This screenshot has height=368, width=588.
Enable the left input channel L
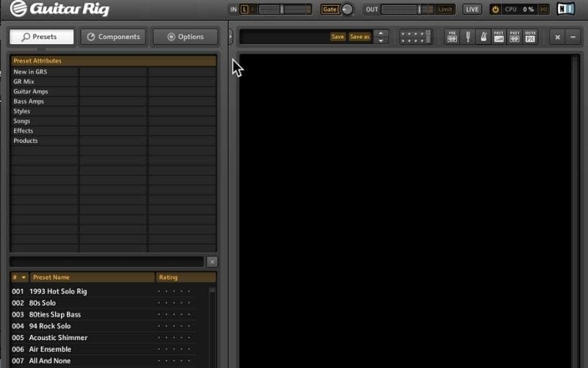coord(244,10)
